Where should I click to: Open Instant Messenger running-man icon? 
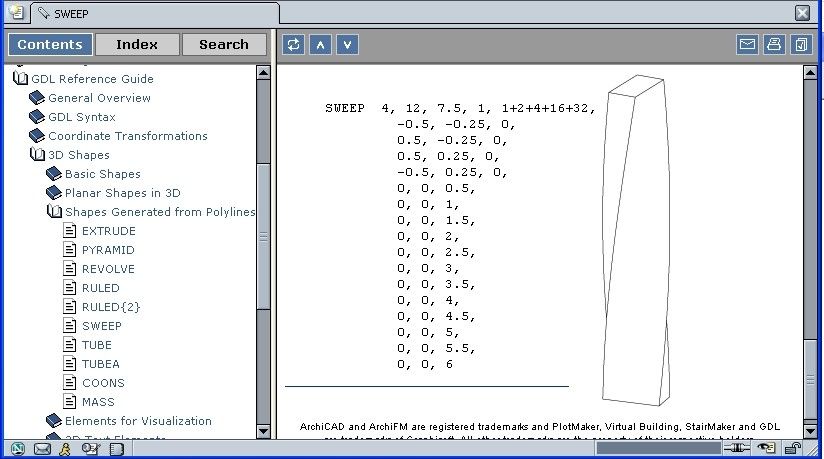click(x=65, y=448)
